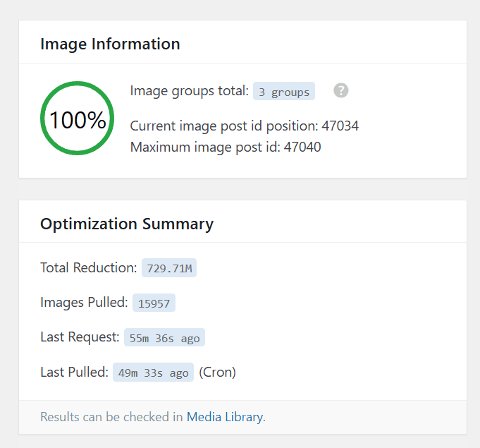Image resolution: width=480 pixels, height=448 pixels.
Task: Click the 'Last Pulled:' label
Action: point(75,372)
